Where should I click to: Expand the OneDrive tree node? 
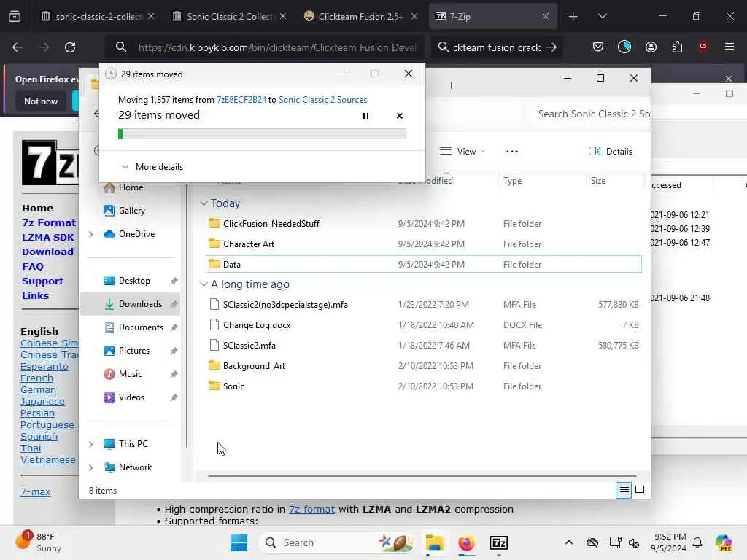[91, 234]
